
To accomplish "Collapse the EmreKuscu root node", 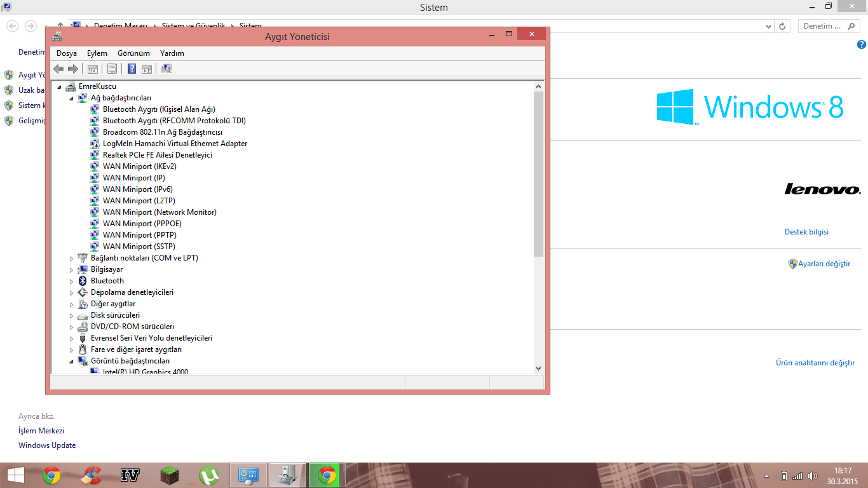I will [59, 86].
